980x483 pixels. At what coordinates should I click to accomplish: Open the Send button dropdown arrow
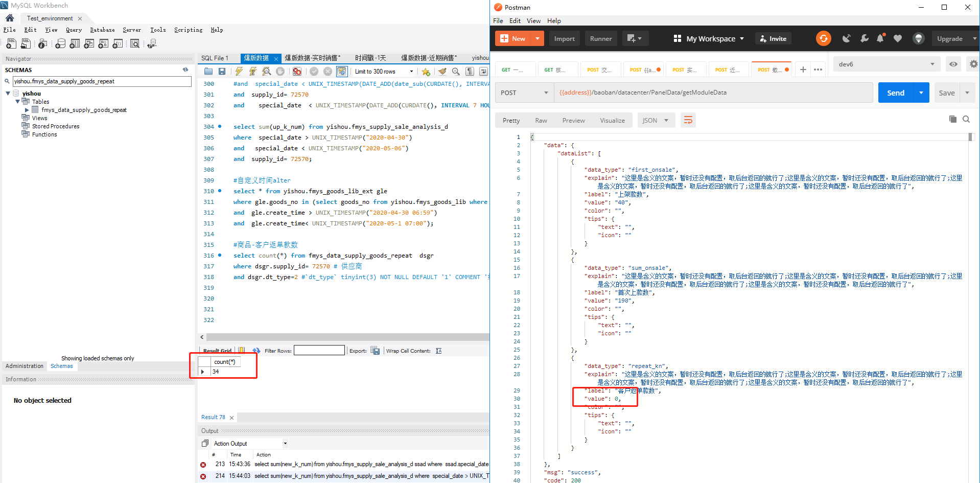coord(921,93)
